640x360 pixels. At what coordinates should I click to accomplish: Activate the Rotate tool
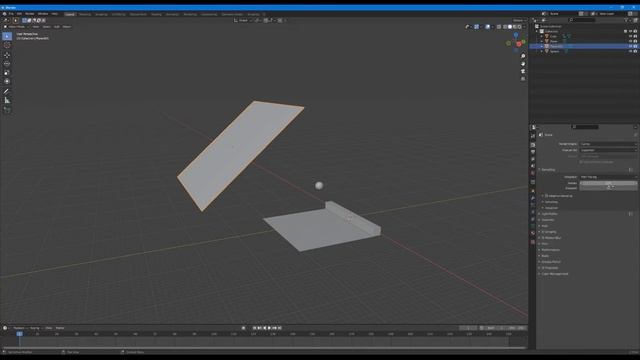click(7, 64)
